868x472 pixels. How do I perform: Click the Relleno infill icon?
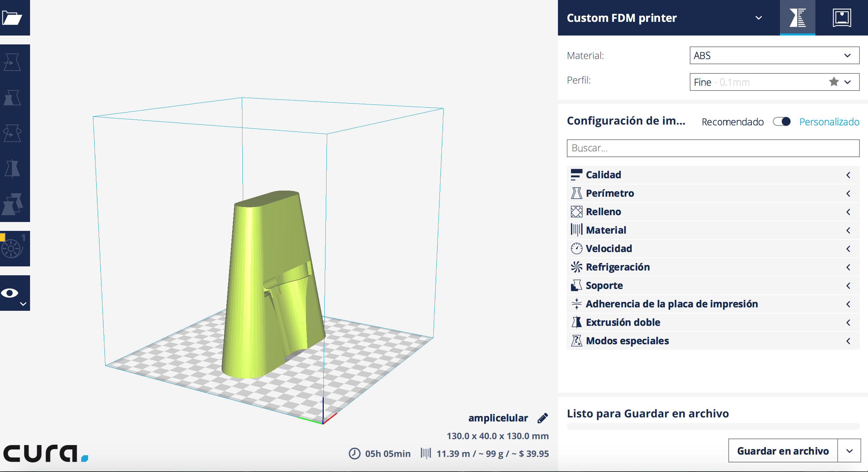(576, 211)
